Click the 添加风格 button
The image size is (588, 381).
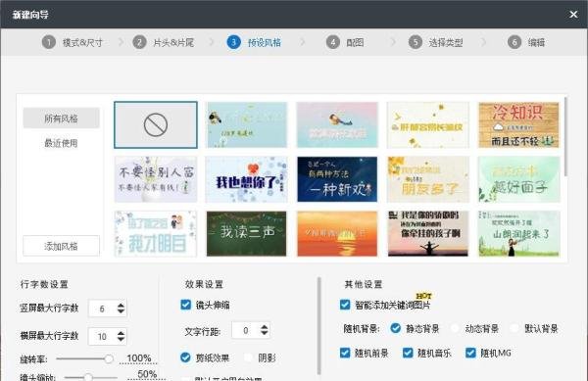click(x=61, y=246)
